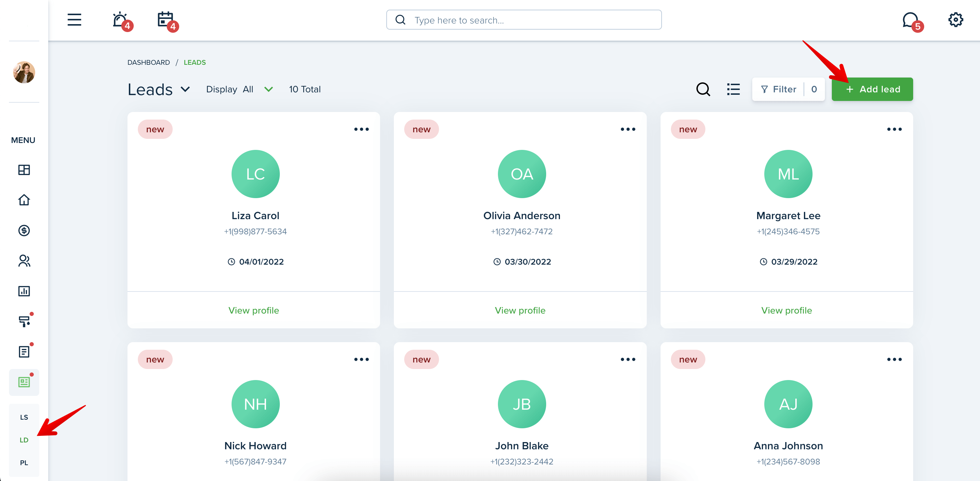The height and width of the screenshot is (481, 980).
Task: Click the new status tag on John Blake
Action: (421, 360)
